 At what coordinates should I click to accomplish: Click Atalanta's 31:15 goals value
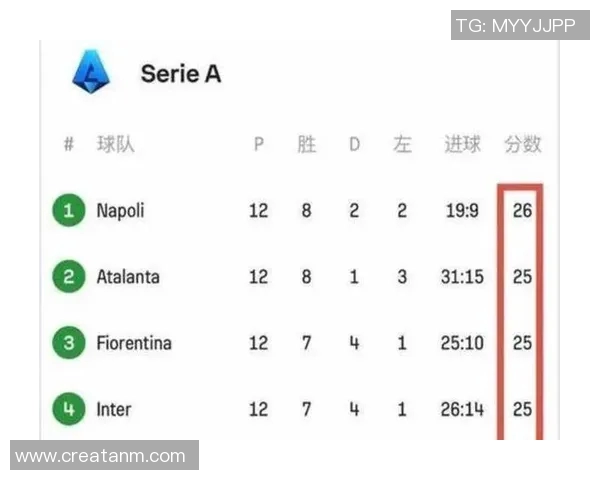(462, 277)
